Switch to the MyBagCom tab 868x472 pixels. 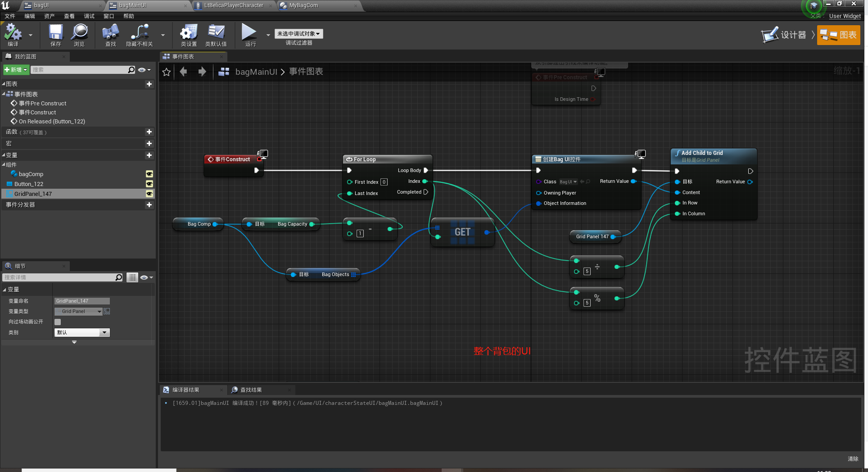[x=303, y=5]
